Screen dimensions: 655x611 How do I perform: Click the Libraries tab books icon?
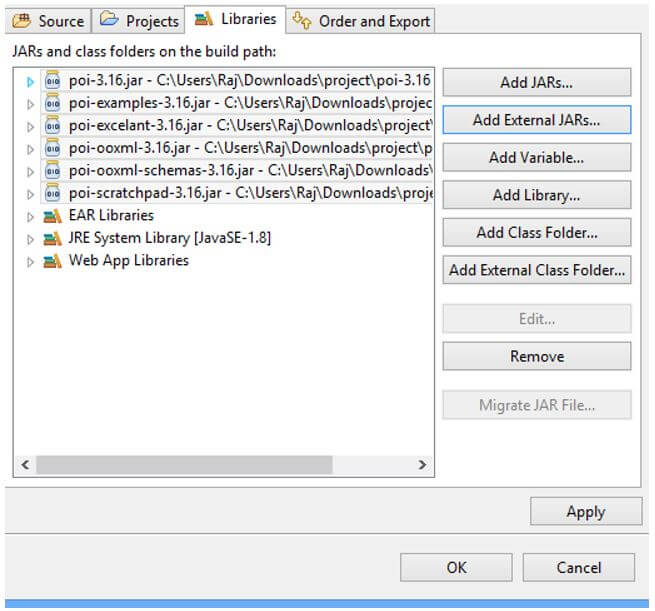(x=203, y=19)
